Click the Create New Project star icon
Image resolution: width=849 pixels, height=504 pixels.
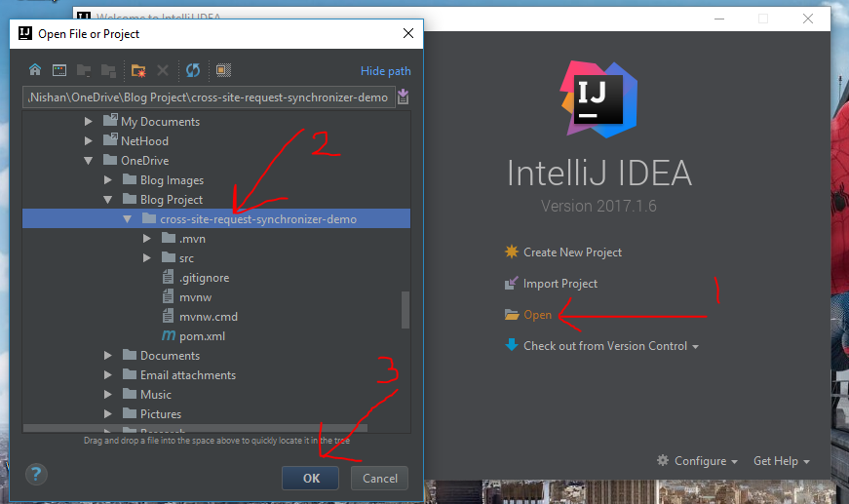[x=512, y=252]
